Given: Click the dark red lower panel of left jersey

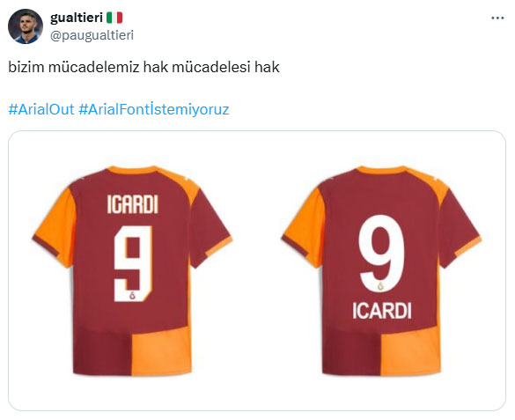Looking at the screenshot, I should click(102, 353).
